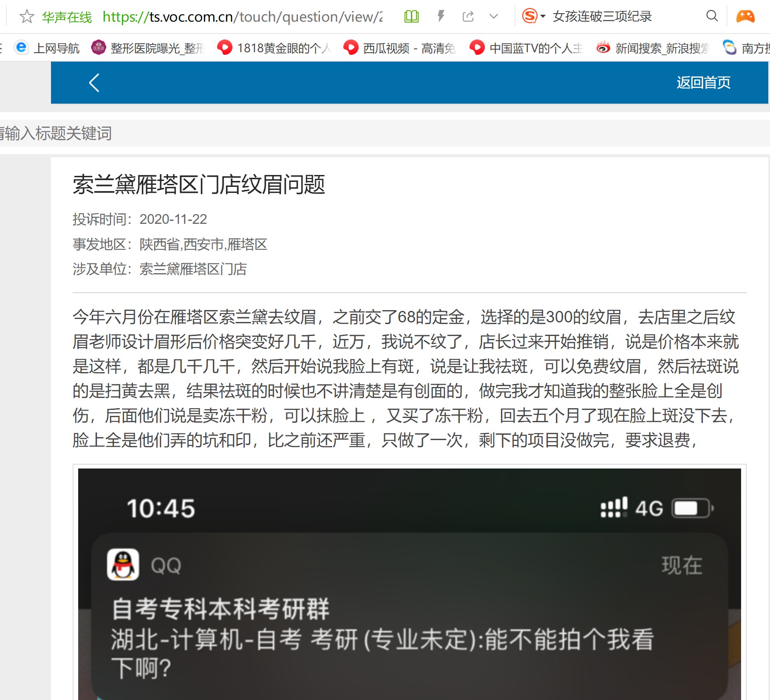Open reading mode book icon
Viewport: 770px width, 700px height.
411,17
